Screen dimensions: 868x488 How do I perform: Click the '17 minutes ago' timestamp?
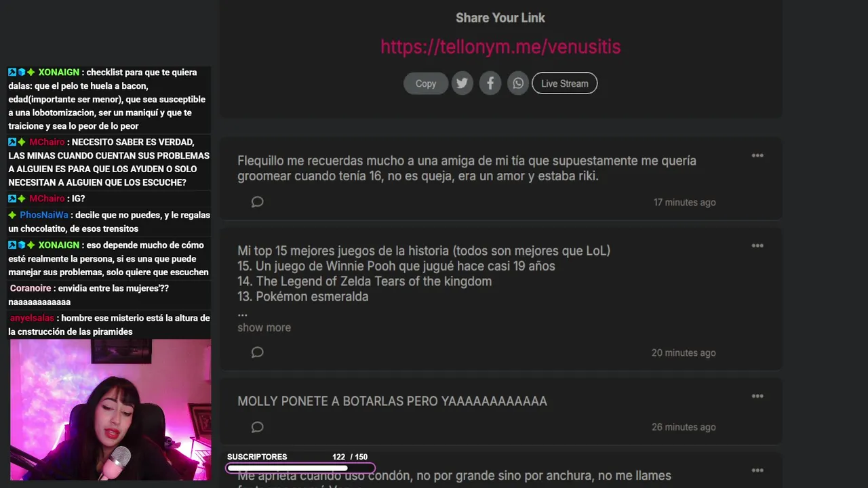684,202
